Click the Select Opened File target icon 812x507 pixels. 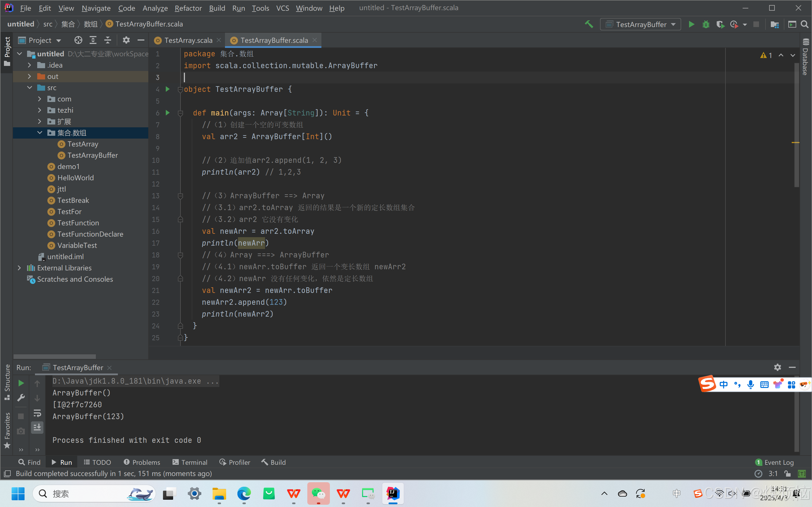point(78,40)
